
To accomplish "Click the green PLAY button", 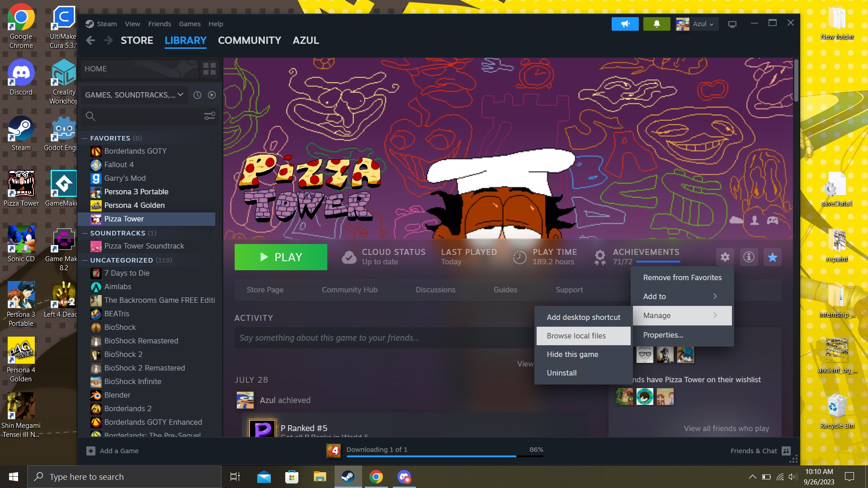I will [x=281, y=257].
